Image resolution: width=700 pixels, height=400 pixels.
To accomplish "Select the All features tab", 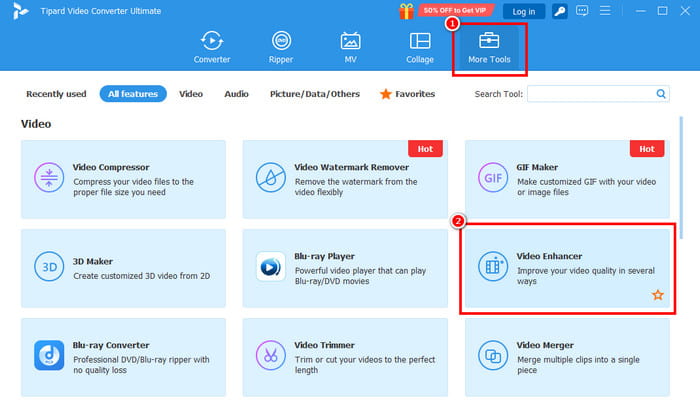I will pyautogui.click(x=133, y=94).
